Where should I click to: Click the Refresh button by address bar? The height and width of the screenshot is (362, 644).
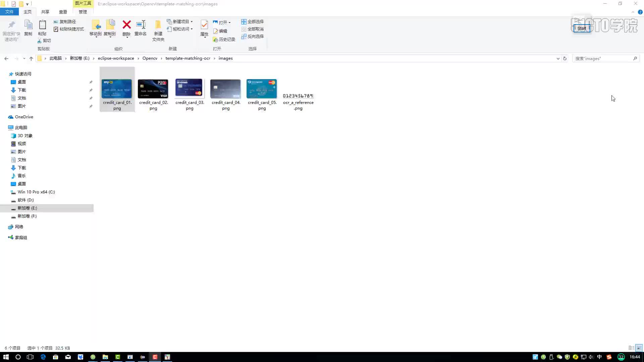[x=565, y=58]
